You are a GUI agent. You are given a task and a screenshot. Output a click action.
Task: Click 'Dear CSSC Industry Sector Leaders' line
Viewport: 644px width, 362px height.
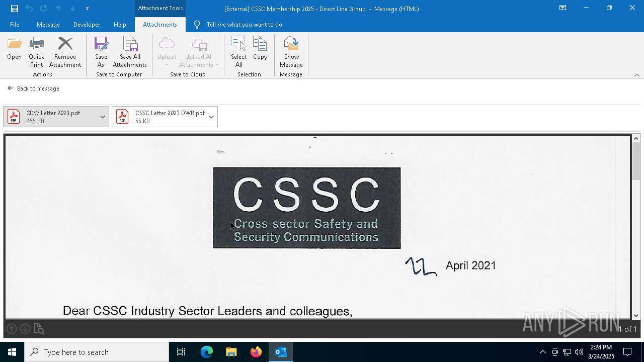(x=207, y=311)
